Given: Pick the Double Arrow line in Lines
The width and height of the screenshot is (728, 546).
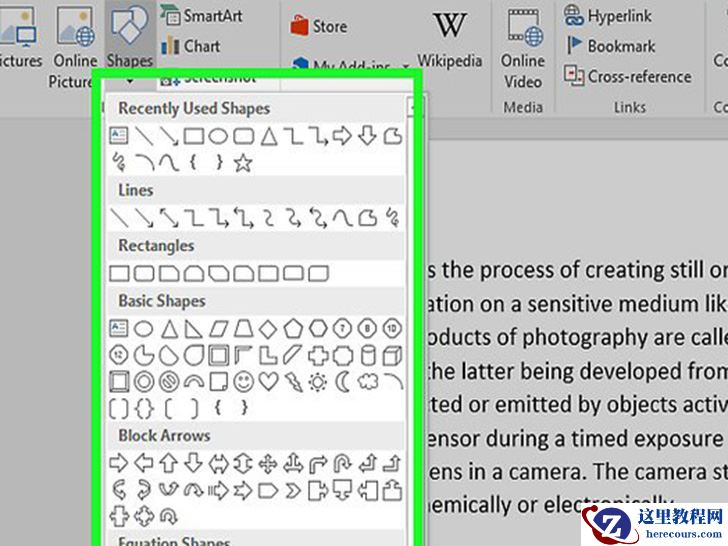Looking at the screenshot, I should [169, 217].
